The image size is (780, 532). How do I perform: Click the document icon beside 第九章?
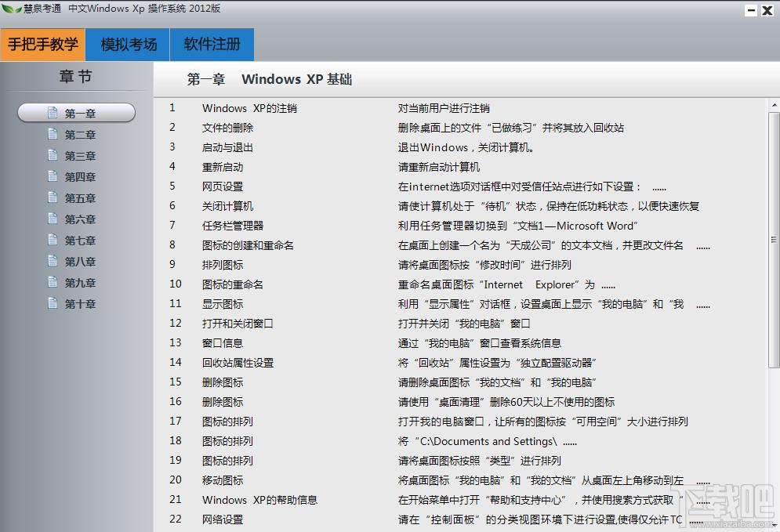(x=53, y=282)
